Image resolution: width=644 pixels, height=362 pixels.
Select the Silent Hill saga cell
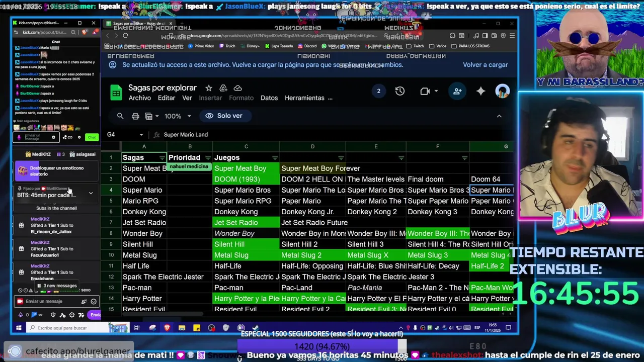coord(144,244)
